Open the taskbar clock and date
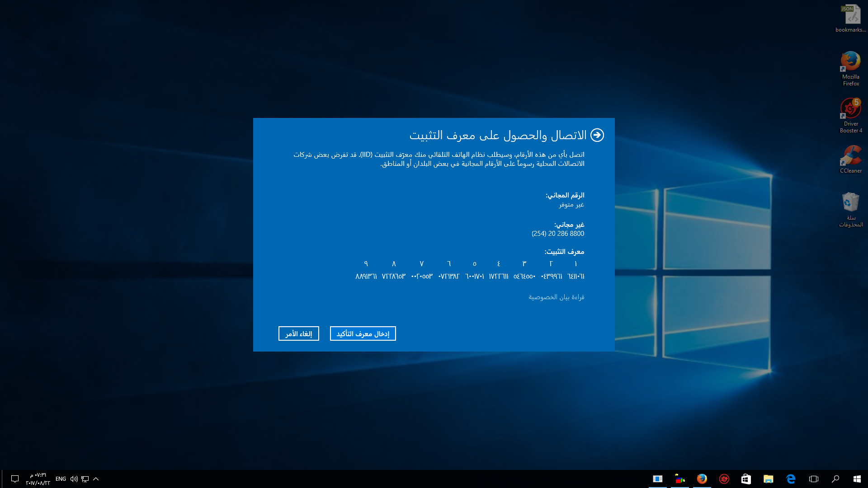The height and width of the screenshot is (488, 868). tap(38, 479)
